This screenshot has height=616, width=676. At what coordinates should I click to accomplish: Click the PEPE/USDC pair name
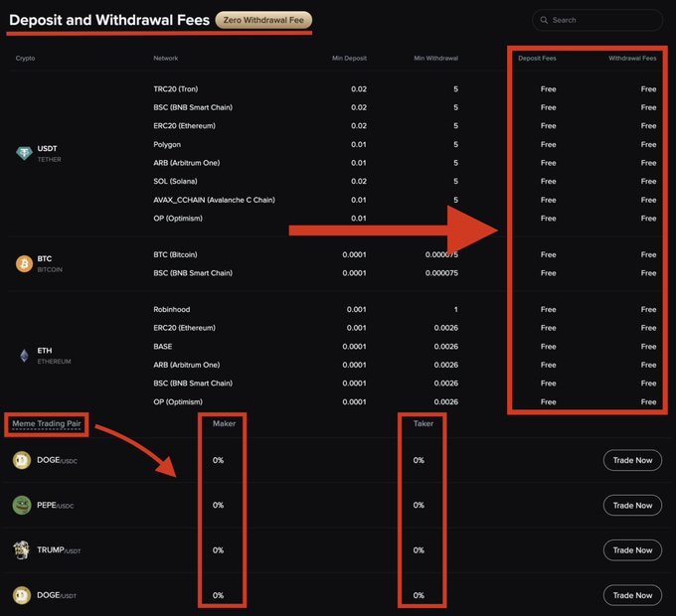56,506
